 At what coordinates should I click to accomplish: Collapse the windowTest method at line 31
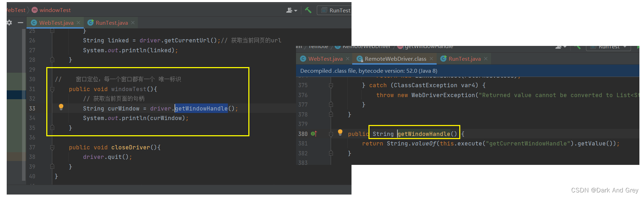coord(52,89)
